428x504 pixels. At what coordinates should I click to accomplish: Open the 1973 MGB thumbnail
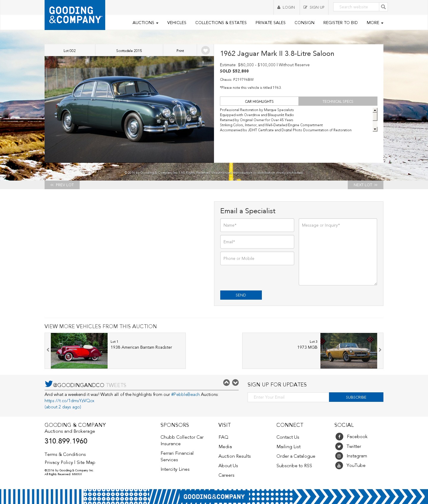(349, 351)
